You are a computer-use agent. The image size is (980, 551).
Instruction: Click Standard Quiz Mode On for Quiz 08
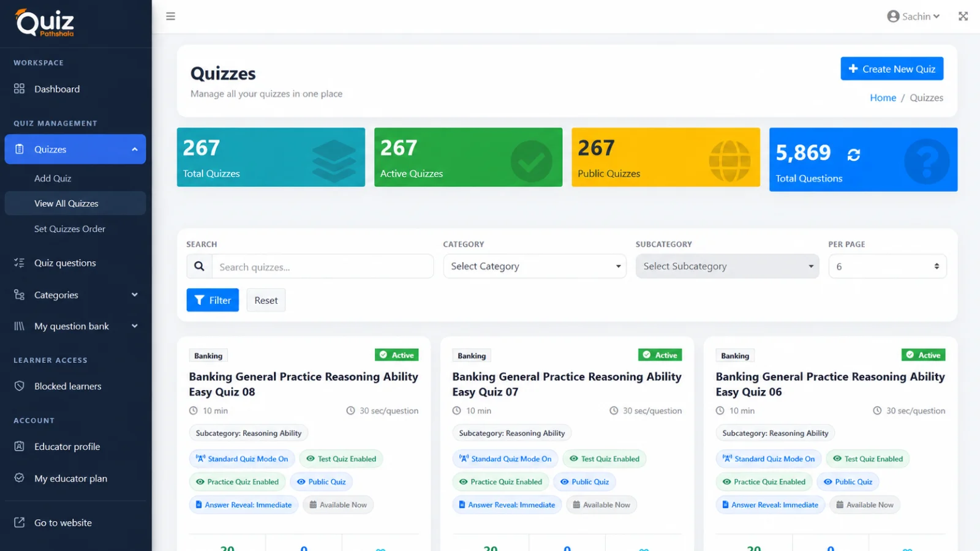coord(242,459)
